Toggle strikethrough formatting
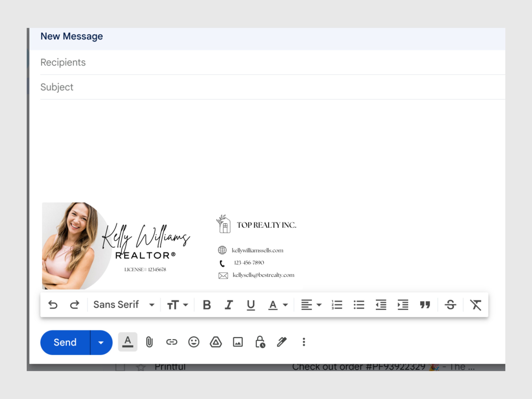 click(x=450, y=305)
